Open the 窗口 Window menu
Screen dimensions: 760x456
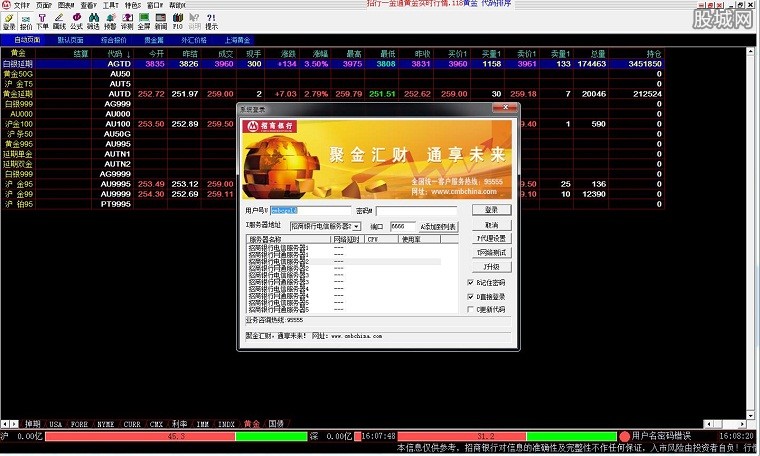click(155, 5)
